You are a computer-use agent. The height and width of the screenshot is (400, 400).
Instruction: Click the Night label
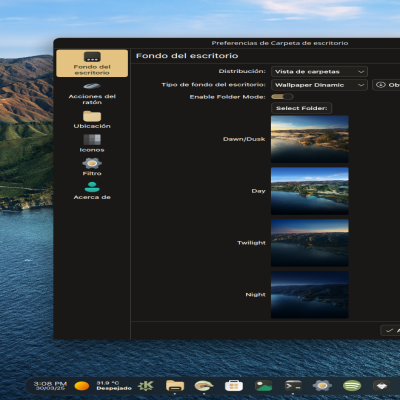pos(255,294)
